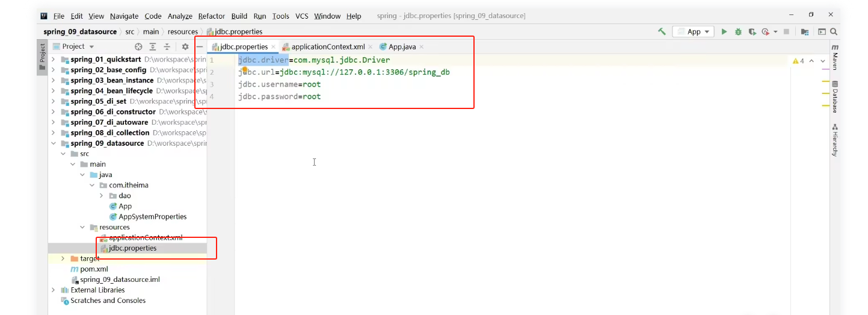Click Expand All icon in Project panel

153,46
